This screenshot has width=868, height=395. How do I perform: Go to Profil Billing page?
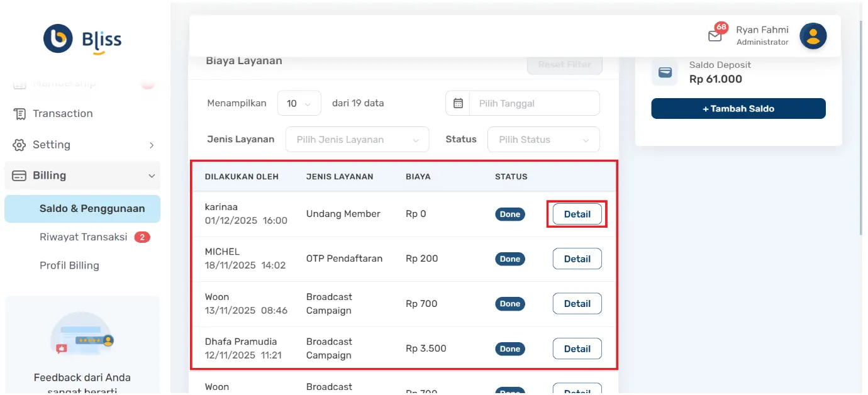tap(69, 265)
